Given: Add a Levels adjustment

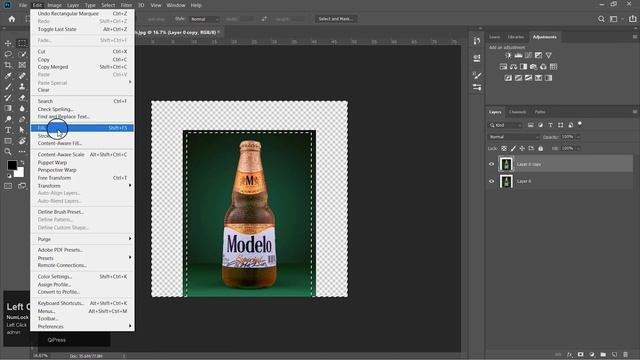Looking at the screenshot, I should 518,55.
